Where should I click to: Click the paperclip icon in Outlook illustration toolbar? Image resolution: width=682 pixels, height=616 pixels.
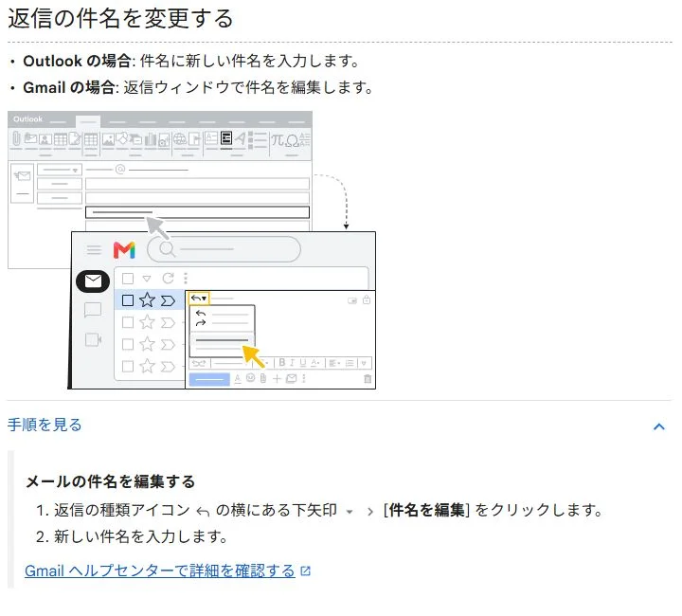pyautogui.click(x=16, y=139)
